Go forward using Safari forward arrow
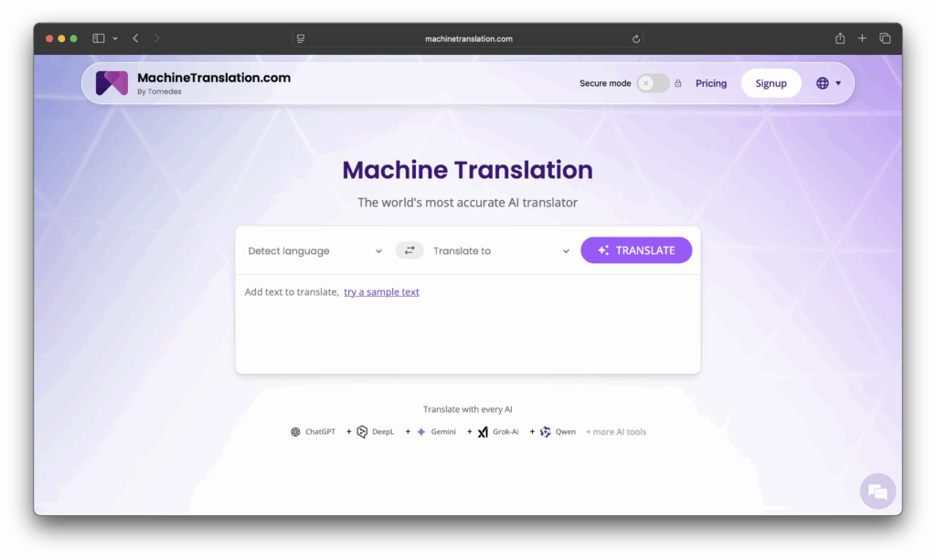Image resolution: width=936 pixels, height=560 pixels. pyautogui.click(x=157, y=38)
